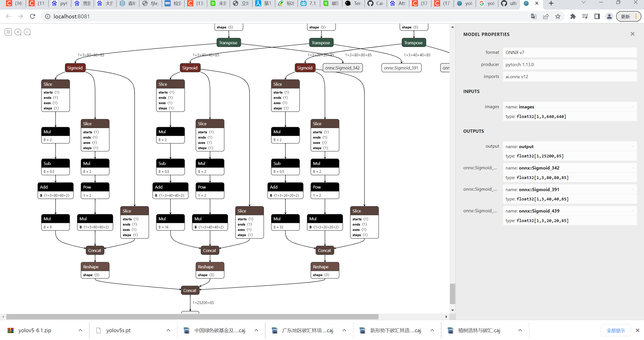Open the sidebar menu in Netron

click(8, 32)
